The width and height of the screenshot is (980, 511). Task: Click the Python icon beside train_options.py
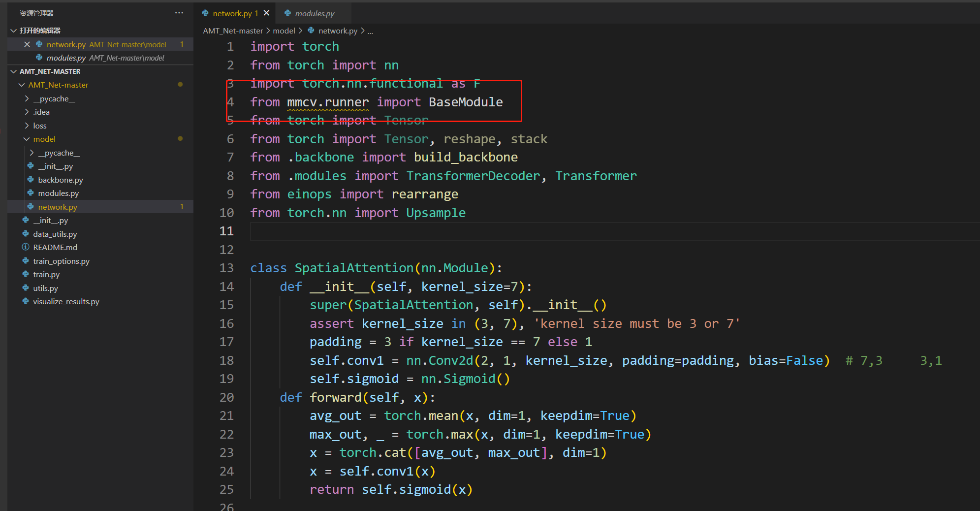coord(25,261)
